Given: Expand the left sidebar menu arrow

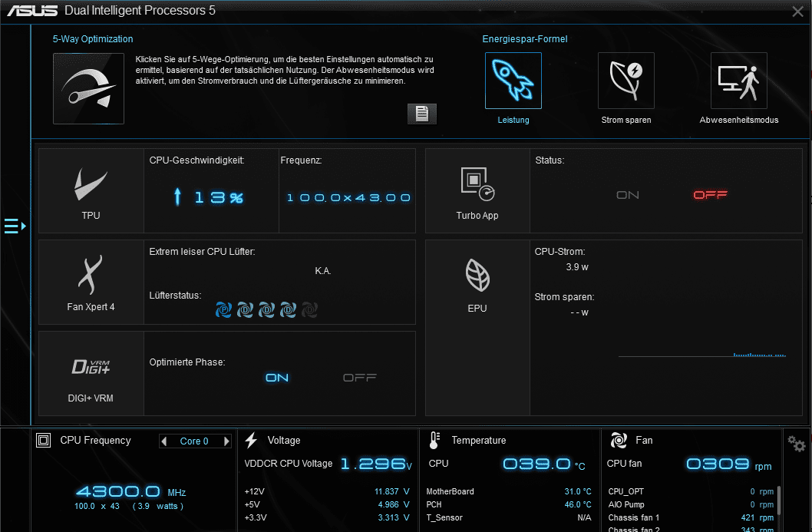Looking at the screenshot, I should [x=15, y=226].
